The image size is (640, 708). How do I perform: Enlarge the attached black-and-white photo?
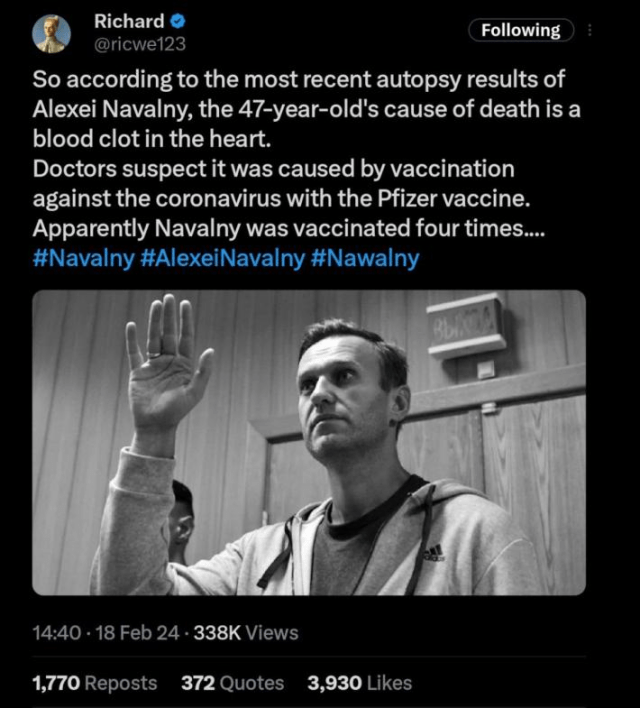point(309,442)
